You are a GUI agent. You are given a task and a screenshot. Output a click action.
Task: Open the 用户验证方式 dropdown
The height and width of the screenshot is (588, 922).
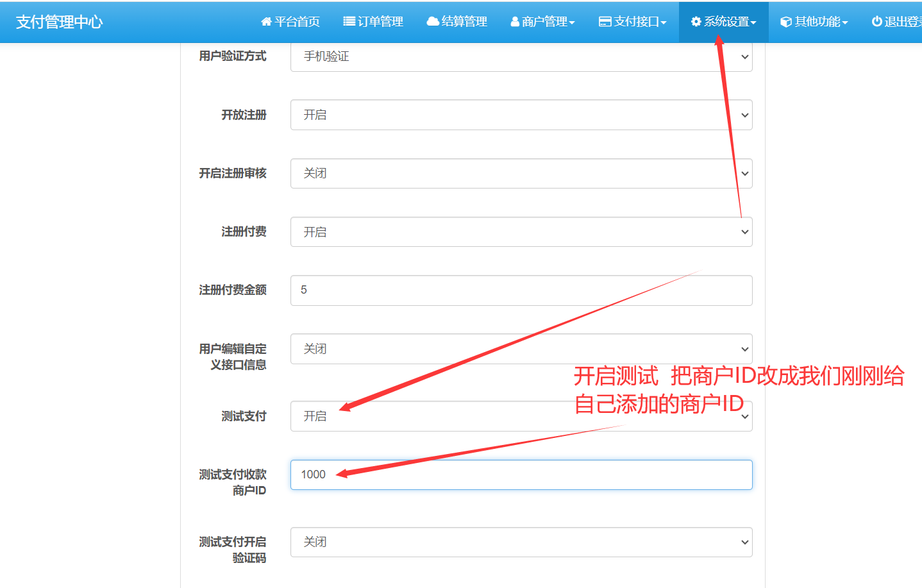click(521, 56)
